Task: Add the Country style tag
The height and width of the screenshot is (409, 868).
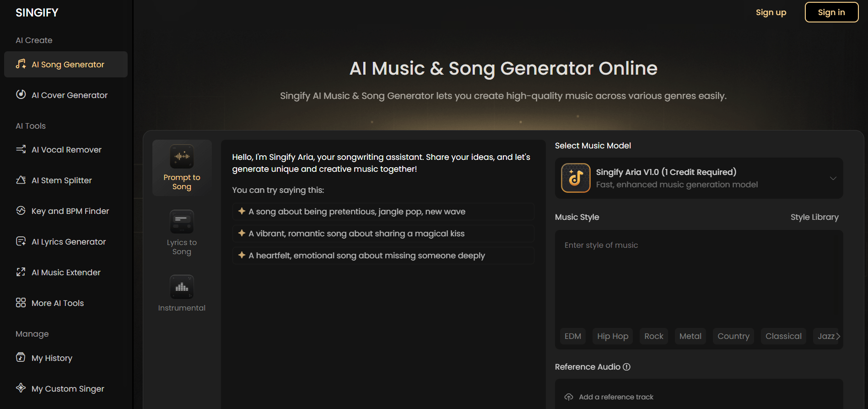Action: tap(733, 336)
